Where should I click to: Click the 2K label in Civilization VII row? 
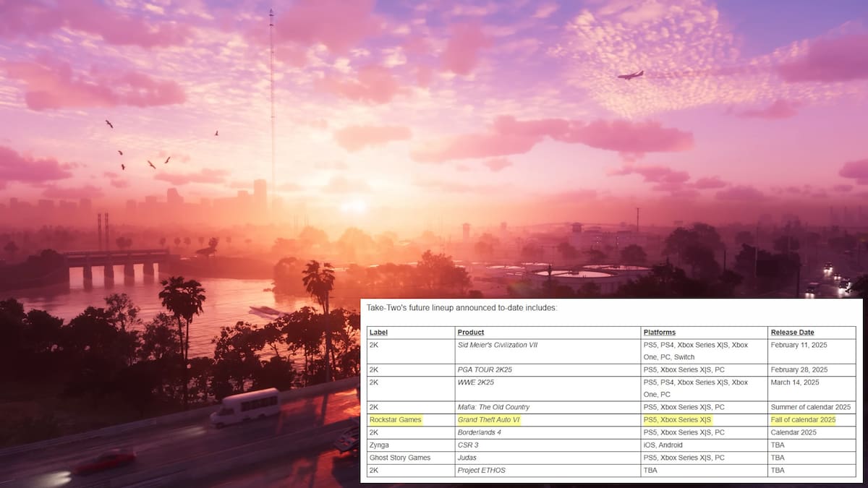coord(374,345)
